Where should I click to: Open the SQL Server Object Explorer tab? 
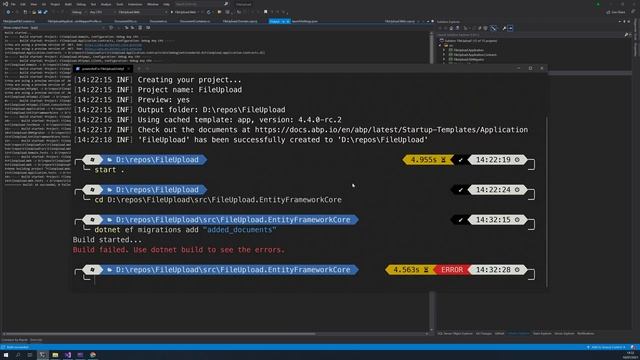(x=455, y=333)
